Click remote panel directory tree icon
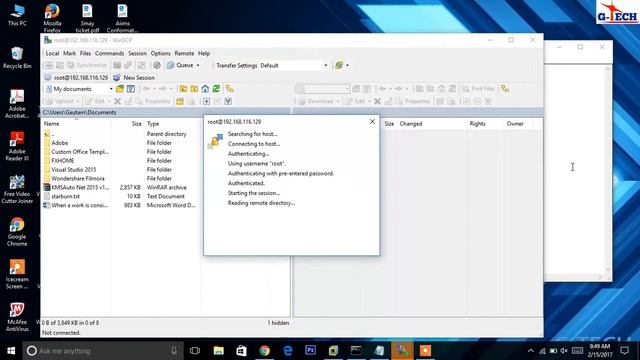This screenshot has width=640, height=360. (x=505, y=89)
